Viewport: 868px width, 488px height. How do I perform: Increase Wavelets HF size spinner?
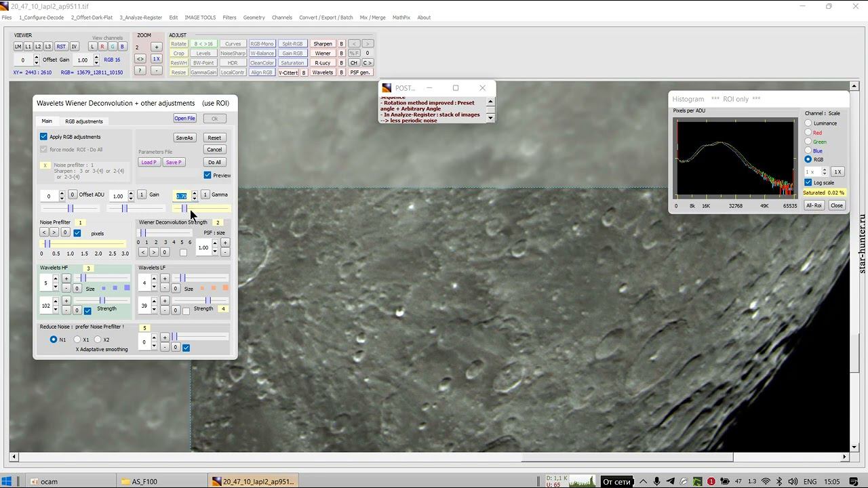[55, 279]
